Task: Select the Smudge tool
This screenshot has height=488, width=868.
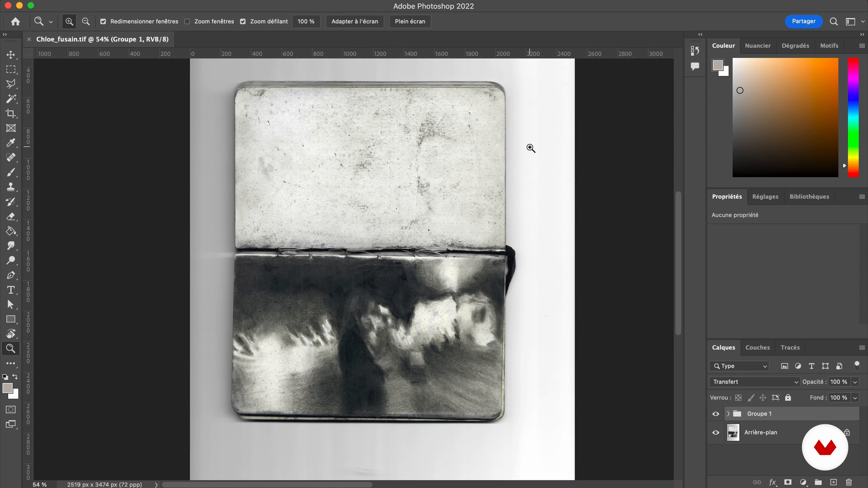Action: point(11,246)
